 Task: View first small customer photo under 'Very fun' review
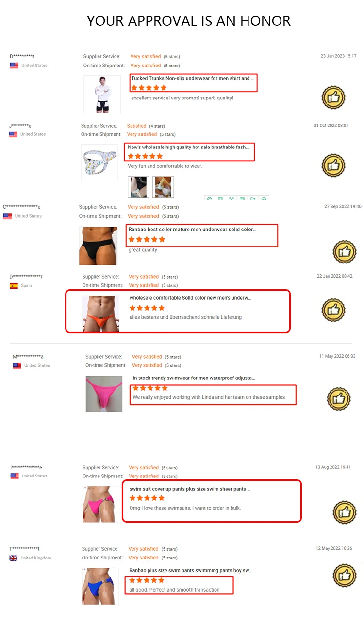[x=138, y=187]
